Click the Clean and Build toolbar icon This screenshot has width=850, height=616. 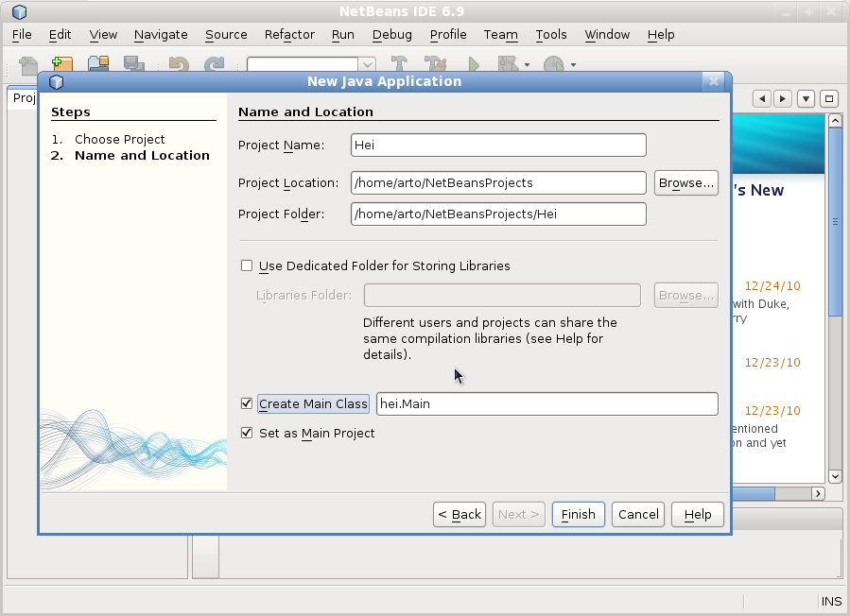click(435, 64)
